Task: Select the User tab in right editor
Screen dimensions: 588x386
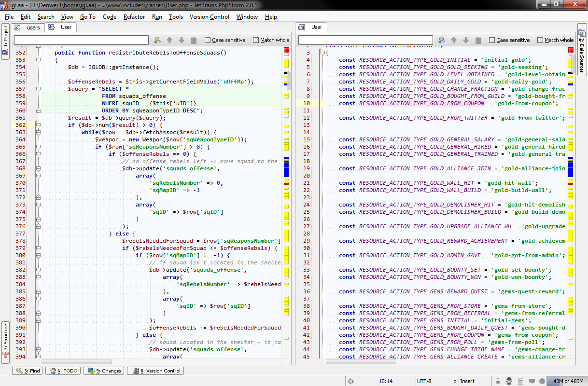Action: tap(311, 27)
